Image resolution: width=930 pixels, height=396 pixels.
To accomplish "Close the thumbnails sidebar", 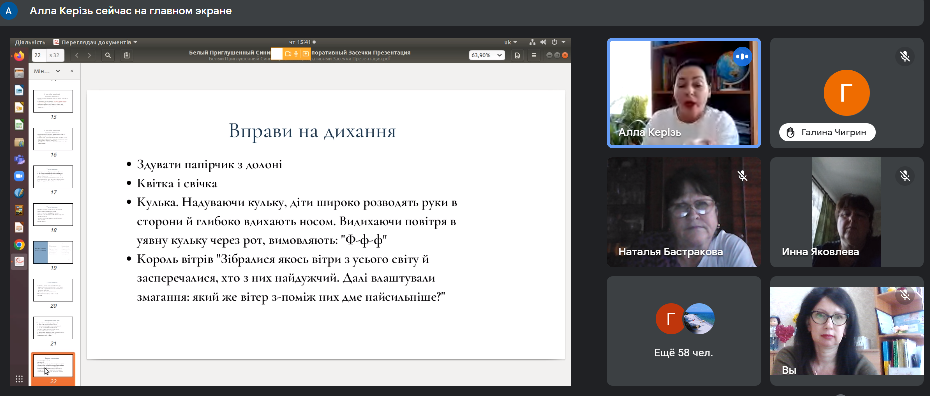I will [x=72, y=71].
